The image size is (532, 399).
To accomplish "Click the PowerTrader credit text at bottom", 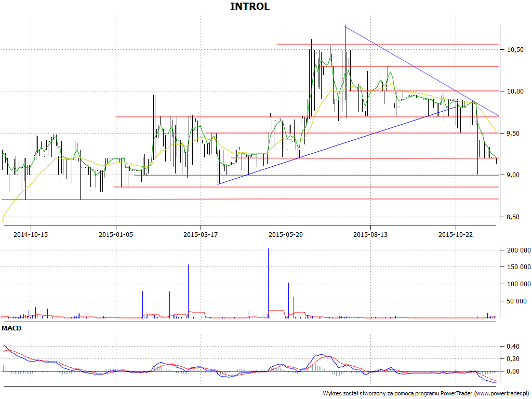I will click(x=427, y=394).
